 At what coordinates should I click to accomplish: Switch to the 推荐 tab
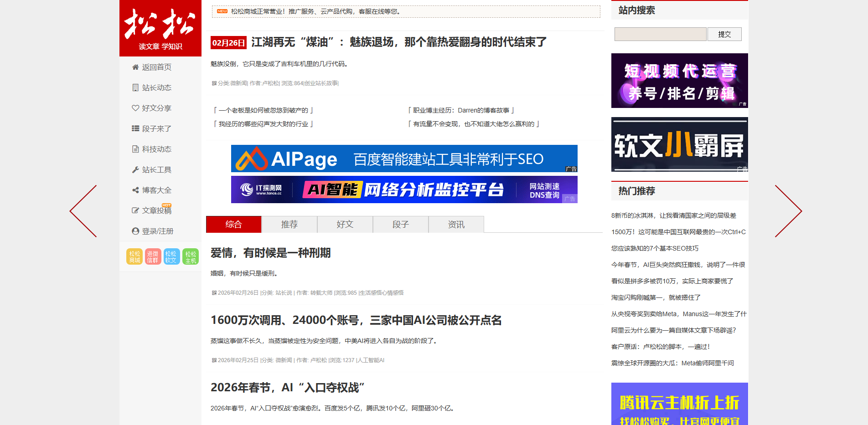[x=289, y=225]
